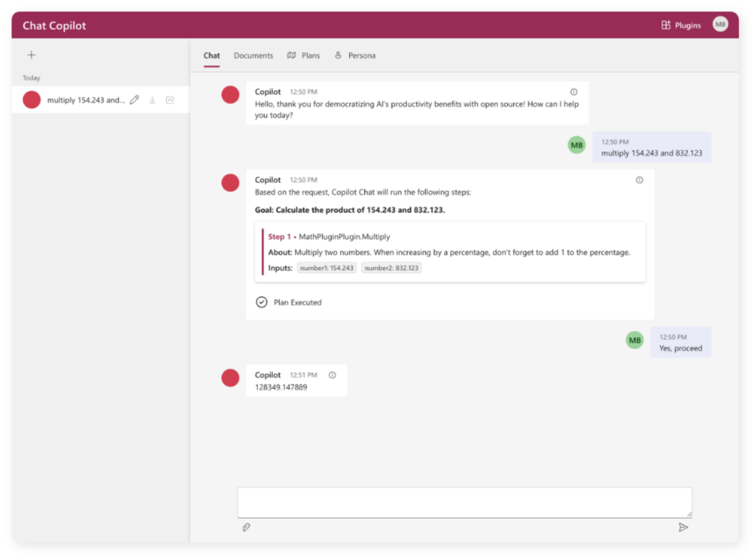Start a new chat with the plus icon
The width and height of the screenshot is (756, 560).
tap(31, 55)
